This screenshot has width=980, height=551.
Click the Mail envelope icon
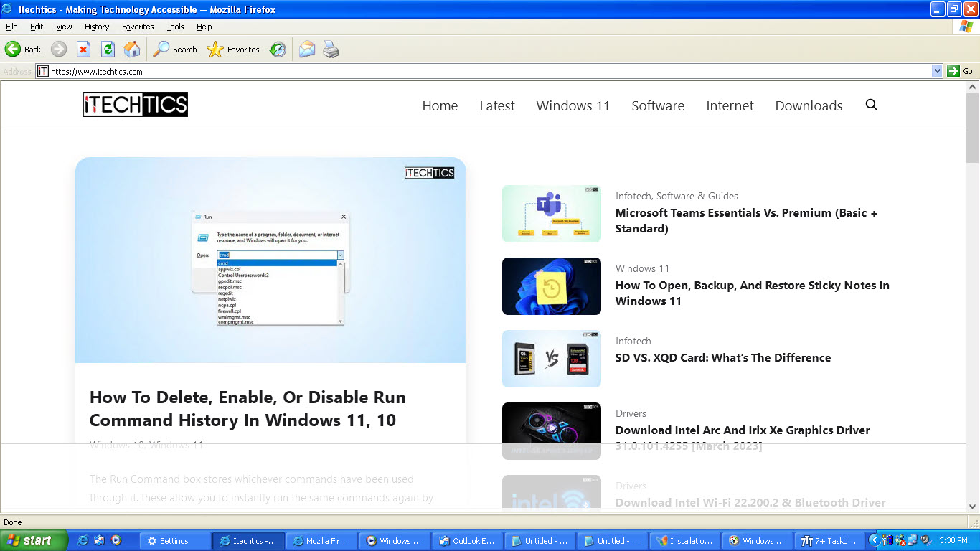coord(307,50)
